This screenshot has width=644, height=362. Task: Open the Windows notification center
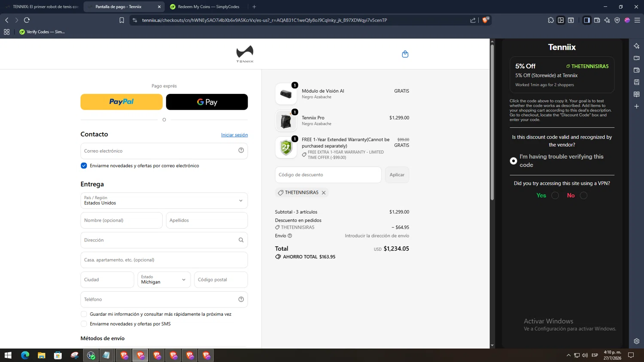click(631, 355)
